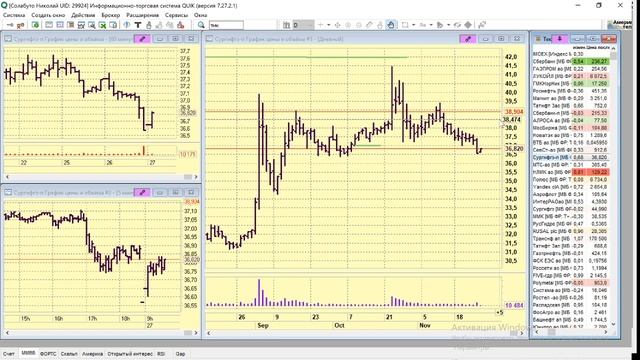The width and height of the screenshot is (640, 360).
Task: Switch to the Скальп tab
Action: 69,354
